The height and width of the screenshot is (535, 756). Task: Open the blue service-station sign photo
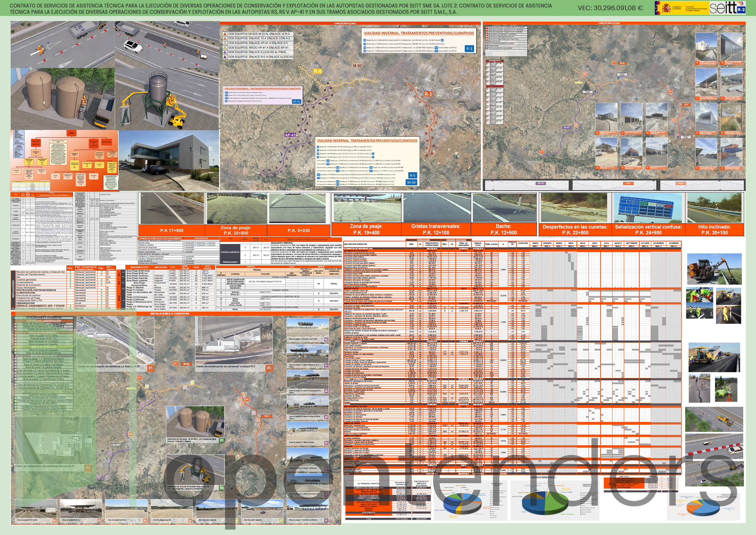(x=648, y=208)
